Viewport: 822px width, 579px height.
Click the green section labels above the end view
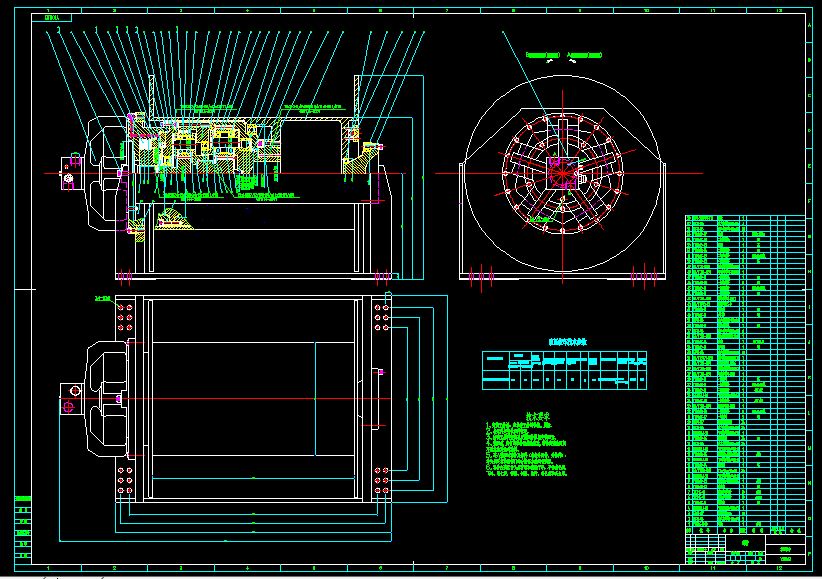(x=564, y=55)
